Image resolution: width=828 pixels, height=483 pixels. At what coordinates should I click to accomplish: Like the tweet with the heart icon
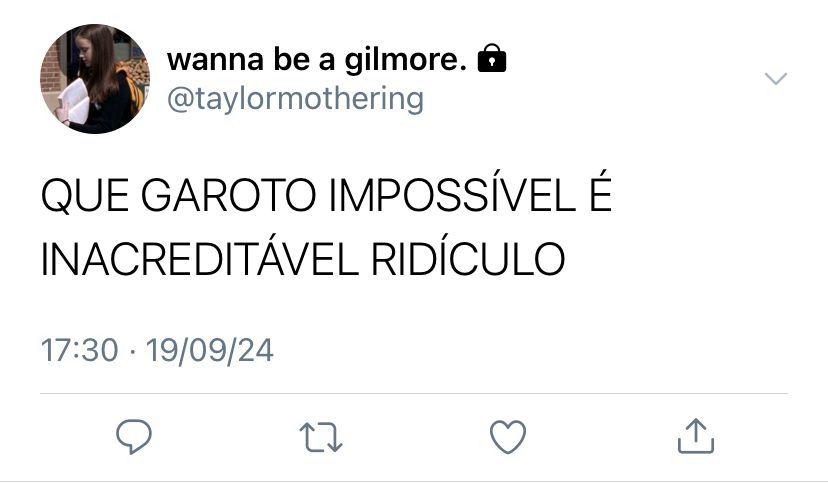point(508,437)
